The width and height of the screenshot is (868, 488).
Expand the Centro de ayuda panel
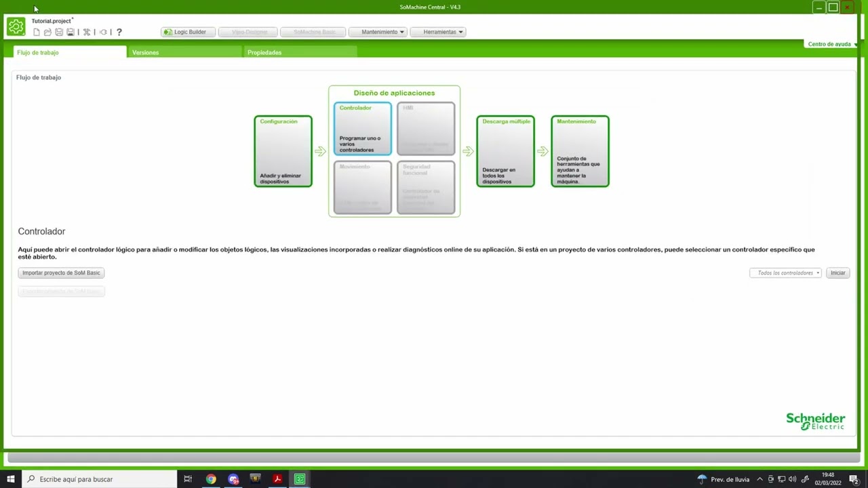832,44
